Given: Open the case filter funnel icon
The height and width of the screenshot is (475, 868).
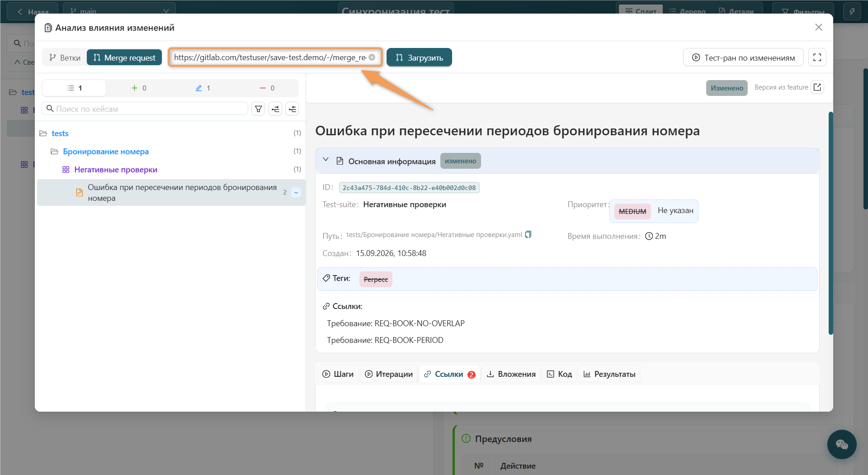Looking at the screenshot, I should (x=258, y=109).
